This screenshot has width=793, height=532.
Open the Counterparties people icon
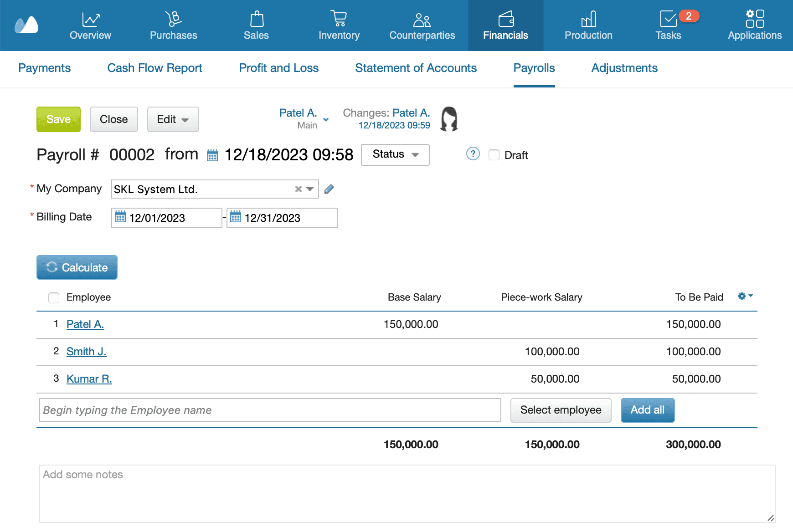pyautogui.click(x=422, y=20)
